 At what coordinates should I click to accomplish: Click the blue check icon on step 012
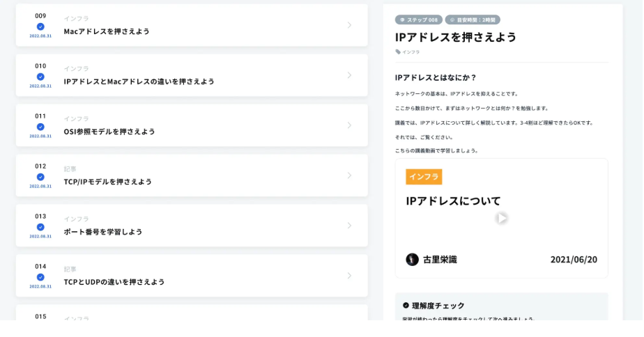(x=40, y=177)
